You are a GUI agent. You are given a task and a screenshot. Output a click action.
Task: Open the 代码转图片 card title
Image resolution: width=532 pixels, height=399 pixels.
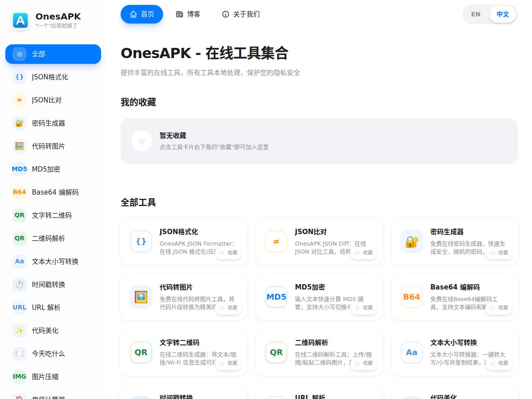[176, 287]
